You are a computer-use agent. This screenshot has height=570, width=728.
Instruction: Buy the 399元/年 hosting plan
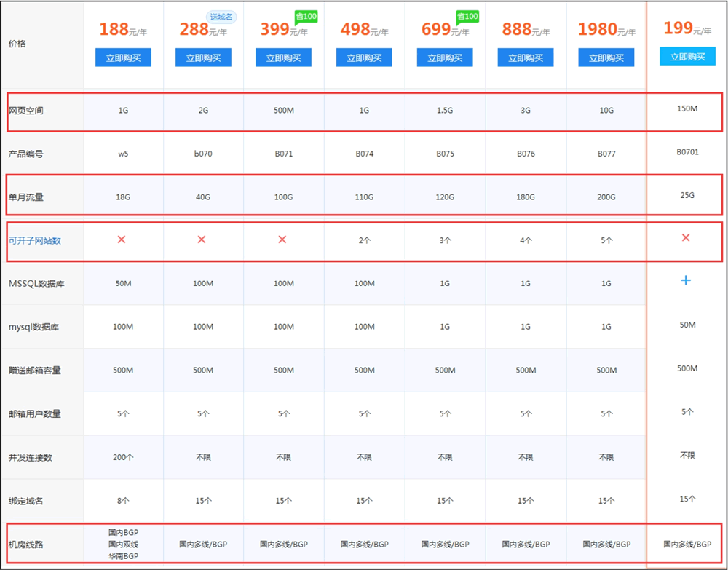(x=283, y=58)
